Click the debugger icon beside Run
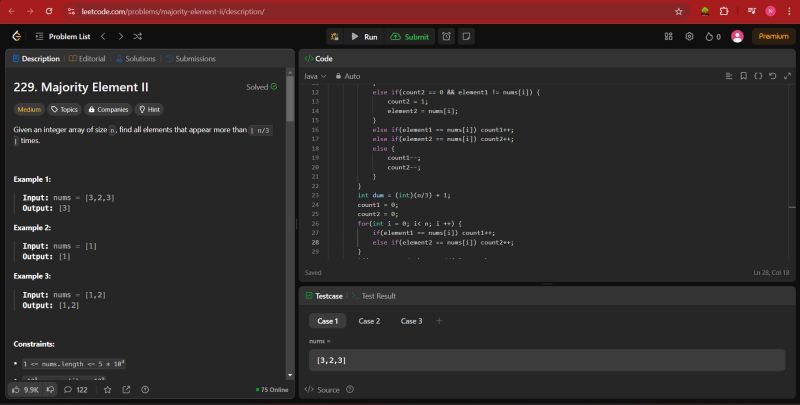This screenshot has width=800, height=405. tap(335, 37)
